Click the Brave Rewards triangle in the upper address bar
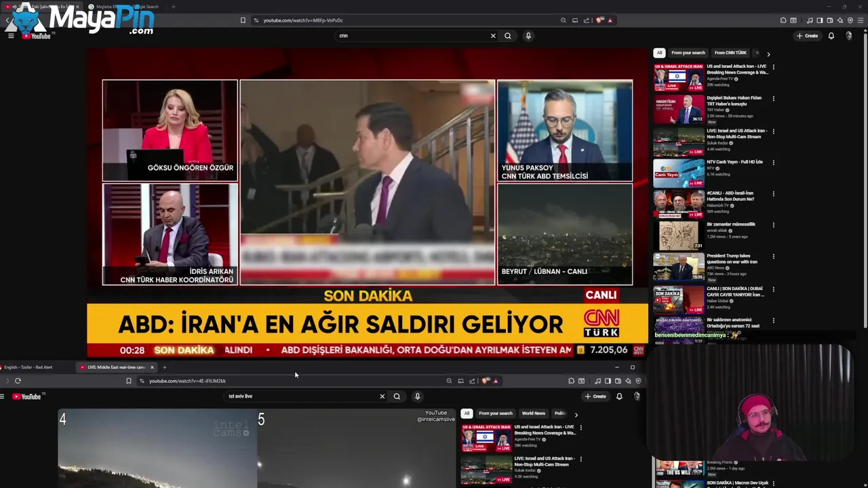 pos(610,20)
